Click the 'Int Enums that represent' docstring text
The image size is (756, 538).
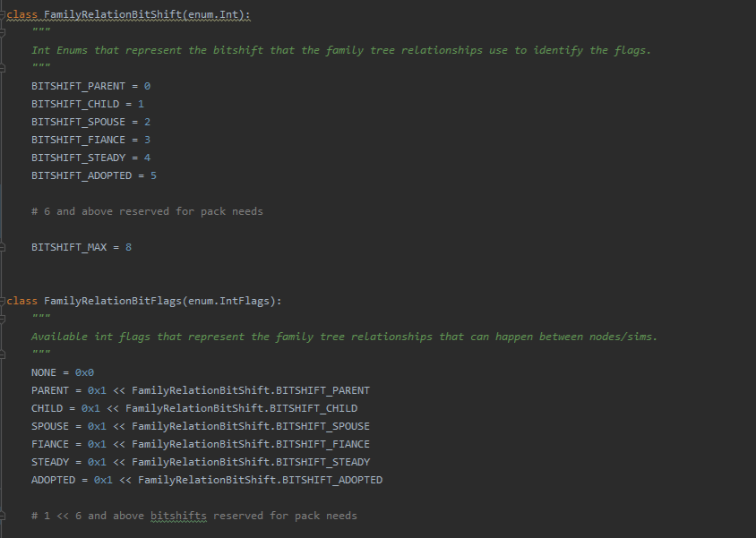pyautogui.click(x=340, y=50)
